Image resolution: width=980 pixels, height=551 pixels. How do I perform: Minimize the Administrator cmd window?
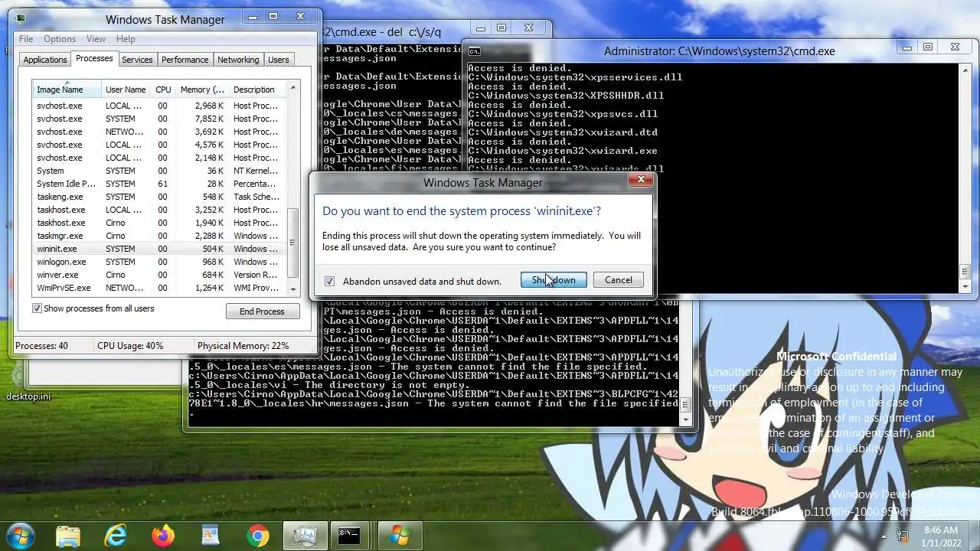(x=907, y=47)
